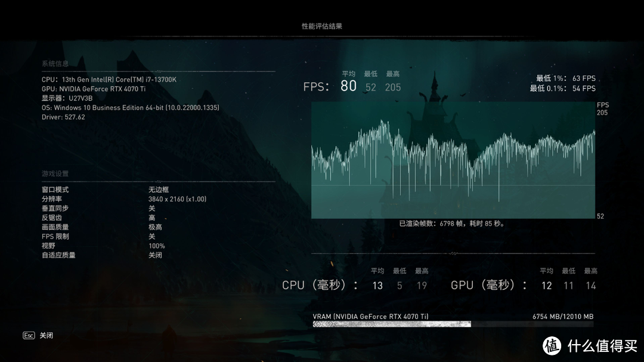644x362 pixels.
Task: Click the CPU average value 13
Action: pos(377,286)
